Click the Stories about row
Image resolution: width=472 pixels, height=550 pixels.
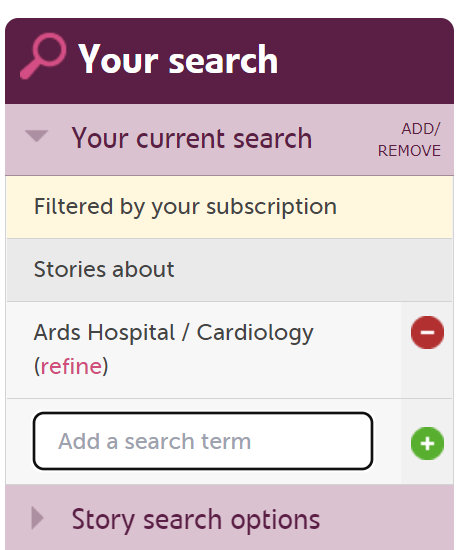229,270
